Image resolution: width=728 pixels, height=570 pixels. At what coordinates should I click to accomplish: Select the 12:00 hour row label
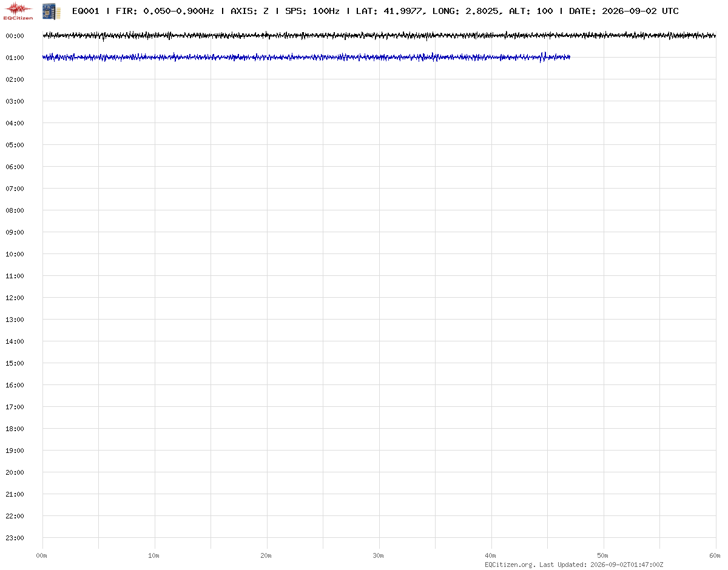(x=15, y=298)
